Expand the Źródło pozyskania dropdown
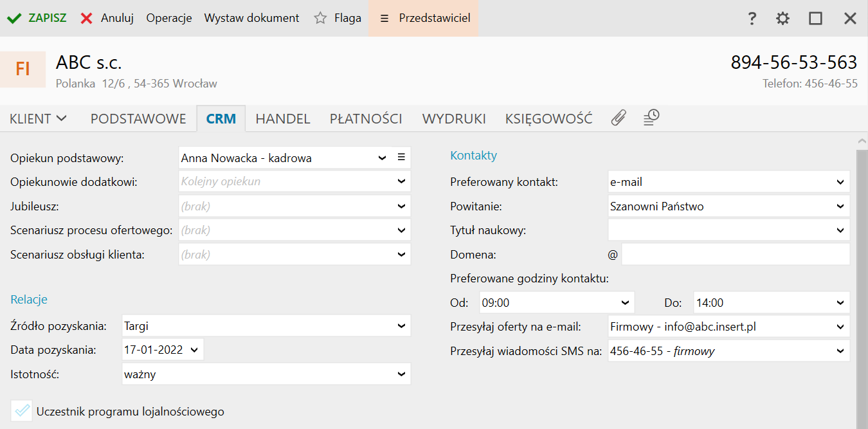The width and height of the screenshot is (868, 429). [x=401, y=326]
